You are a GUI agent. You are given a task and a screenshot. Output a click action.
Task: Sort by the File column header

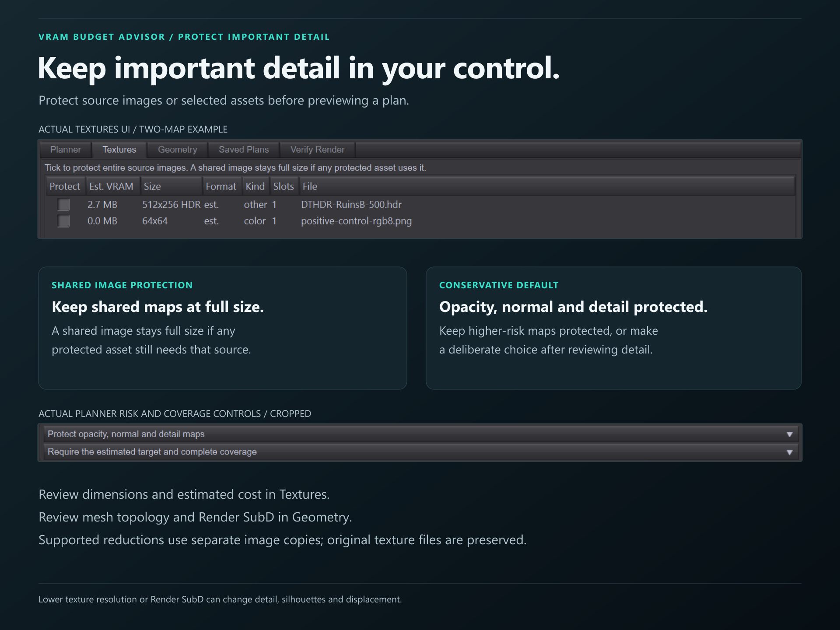tap(547, 186)
